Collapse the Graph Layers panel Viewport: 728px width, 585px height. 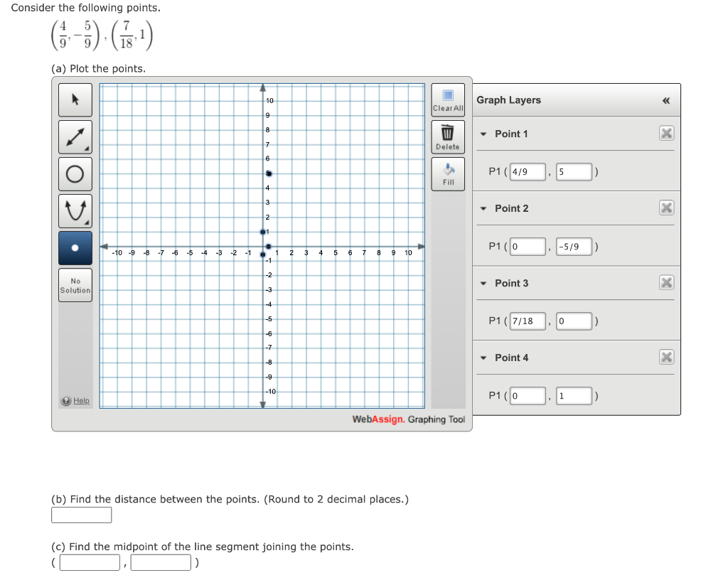click(666, 100)
